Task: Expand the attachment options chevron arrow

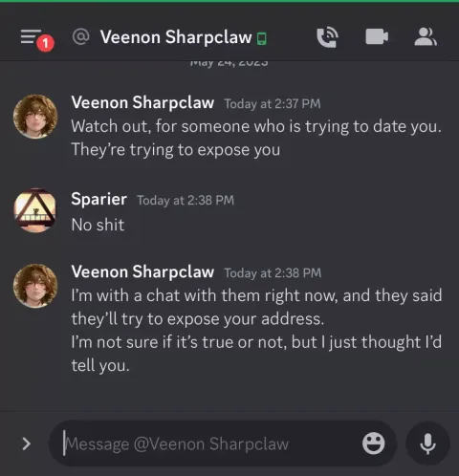Action: click(x=27, y=444)
